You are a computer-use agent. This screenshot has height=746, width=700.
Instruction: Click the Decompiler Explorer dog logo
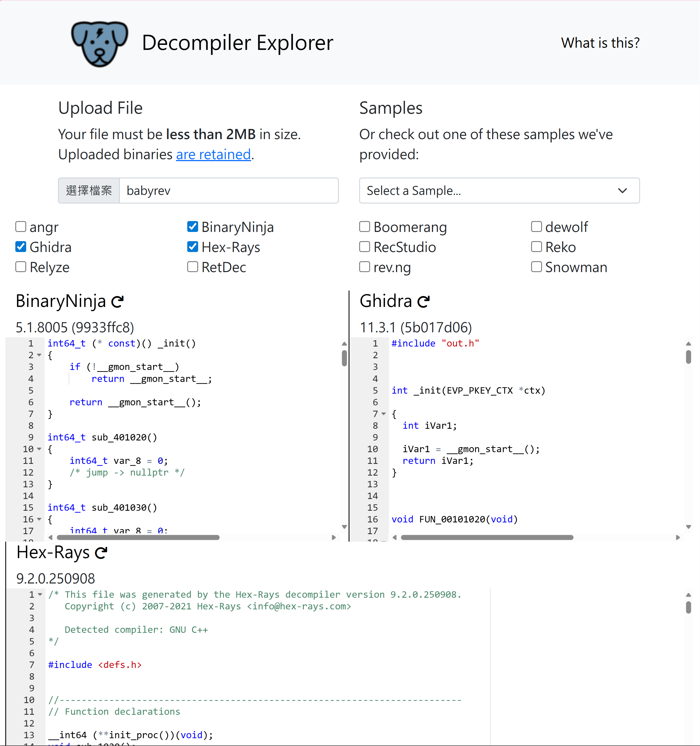[99, 43]
